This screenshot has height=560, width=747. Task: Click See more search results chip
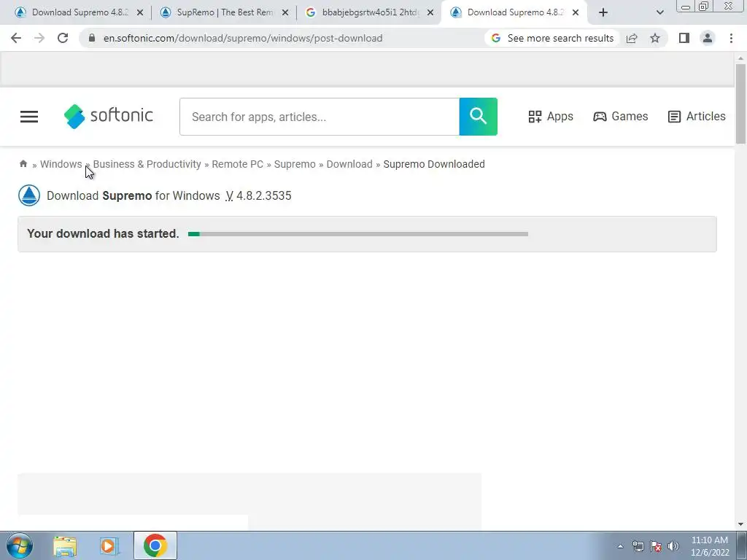(553, 38)
